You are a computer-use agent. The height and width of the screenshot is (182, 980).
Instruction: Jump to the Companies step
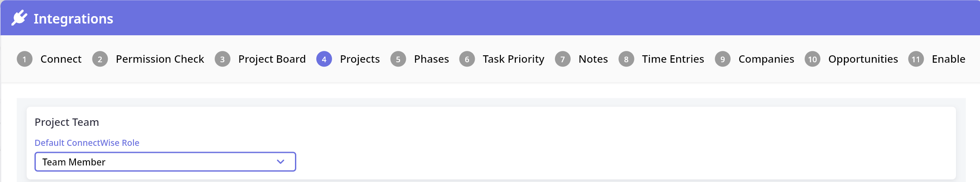pyautogui.click(x=766, y=59)
